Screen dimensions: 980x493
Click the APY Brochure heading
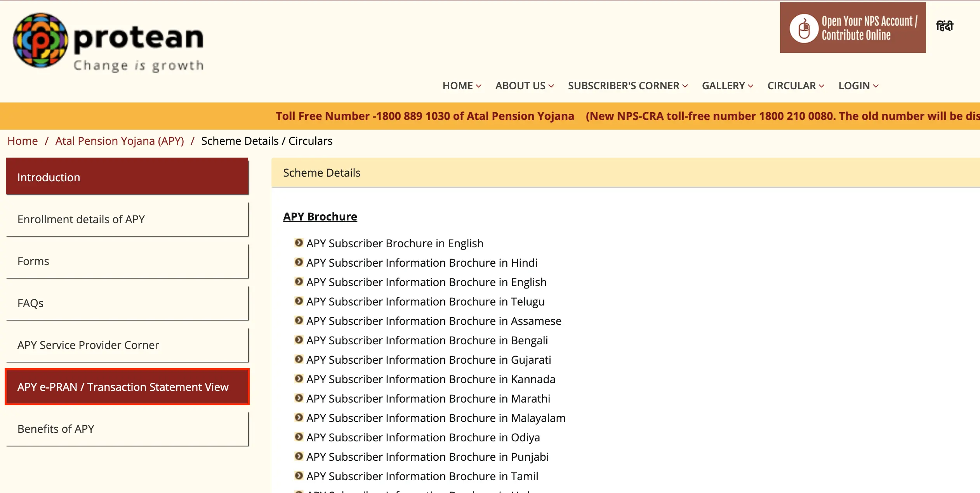point(320,217)
